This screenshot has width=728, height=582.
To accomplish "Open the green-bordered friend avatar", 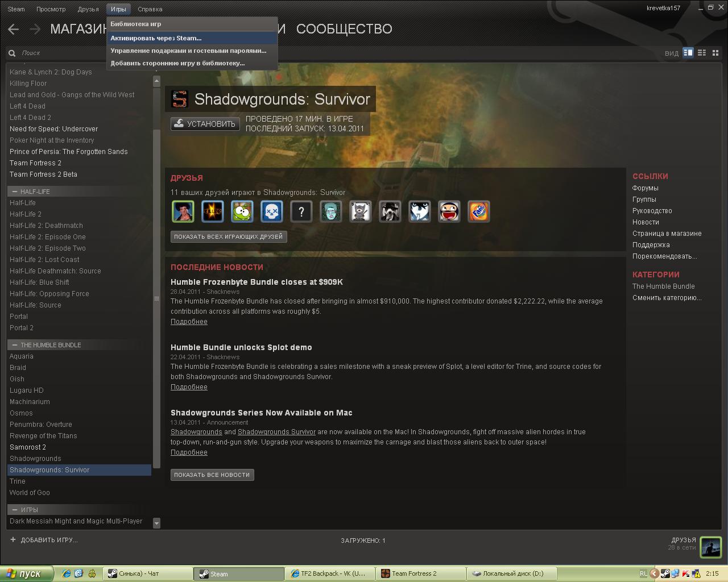I will click(183, 211).
